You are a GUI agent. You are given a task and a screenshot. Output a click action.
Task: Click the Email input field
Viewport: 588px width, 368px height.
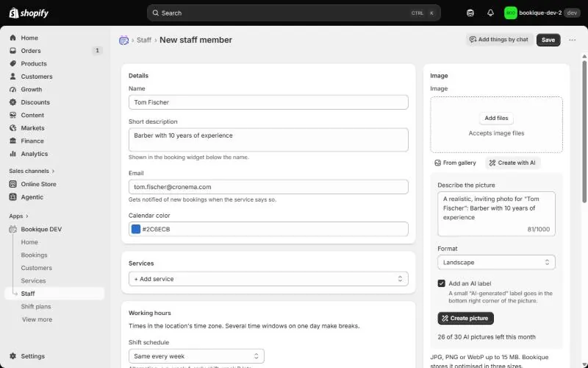[x=268, y=187]
